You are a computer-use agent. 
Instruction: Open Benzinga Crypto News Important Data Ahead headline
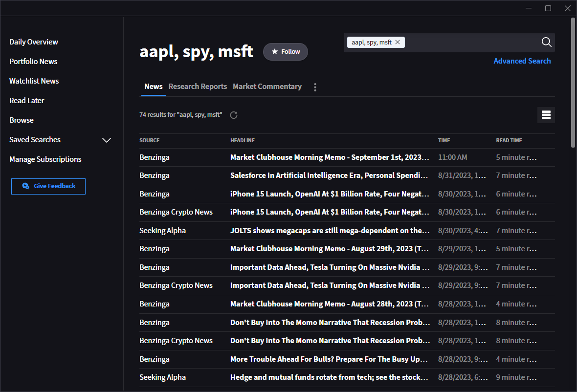click(330, 285)
